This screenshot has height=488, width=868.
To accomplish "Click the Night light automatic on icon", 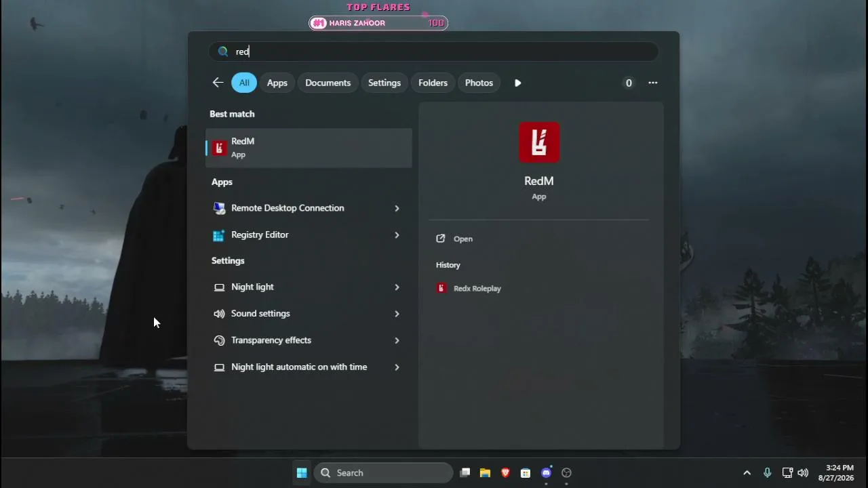I will tap(219, 367).
